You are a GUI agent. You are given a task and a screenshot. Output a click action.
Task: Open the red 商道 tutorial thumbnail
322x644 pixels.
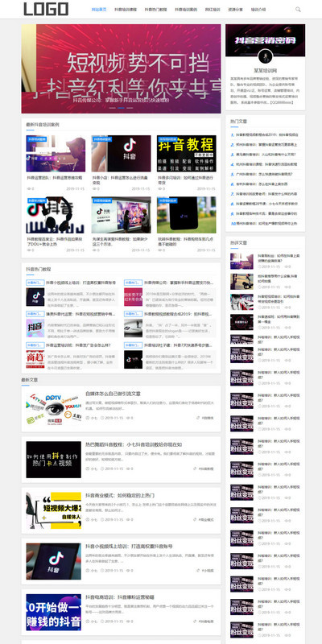click(x=35, y=359)
